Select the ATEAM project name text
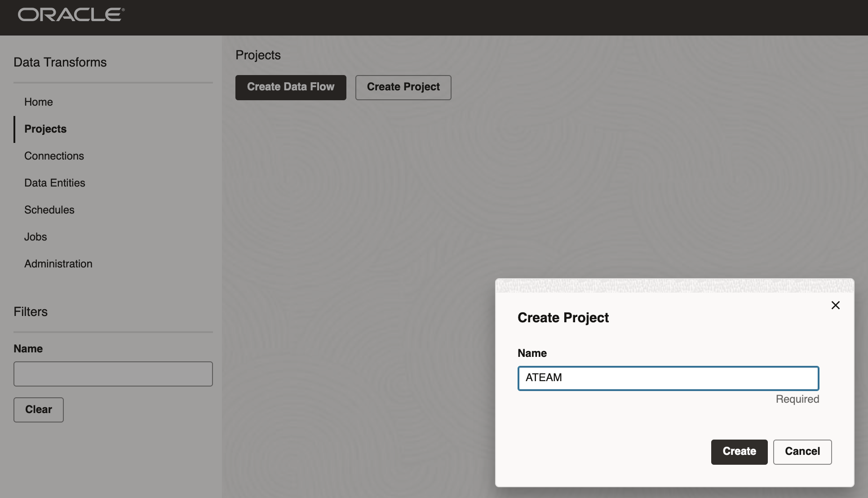 [544, 378]
